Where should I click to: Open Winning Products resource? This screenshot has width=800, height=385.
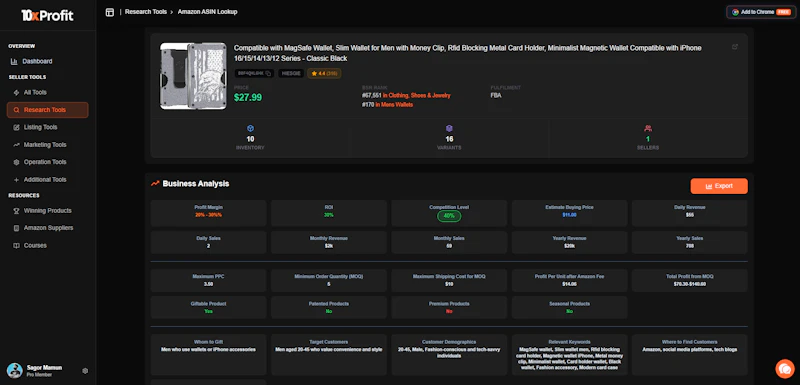(x=47, y=211)
